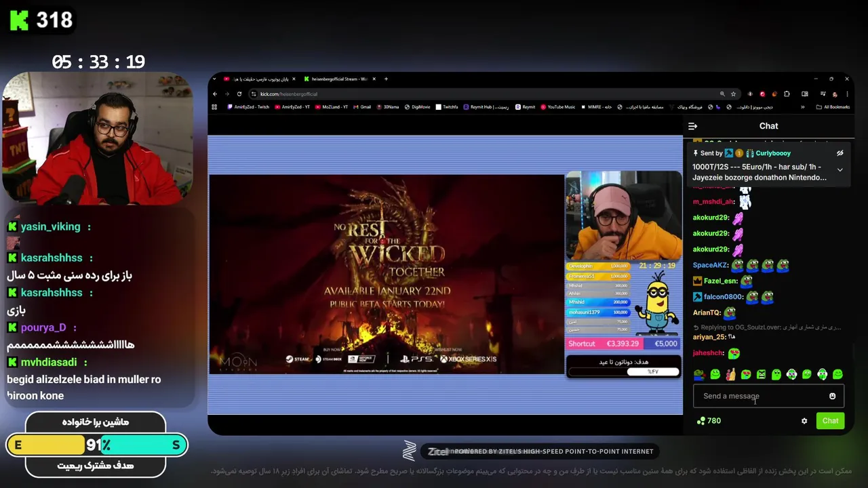Open the 30Nama bookmark

tap(388, 107)
